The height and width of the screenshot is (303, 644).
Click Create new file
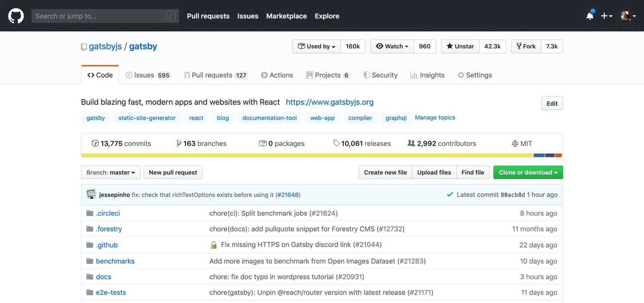(x=386, y=172)
